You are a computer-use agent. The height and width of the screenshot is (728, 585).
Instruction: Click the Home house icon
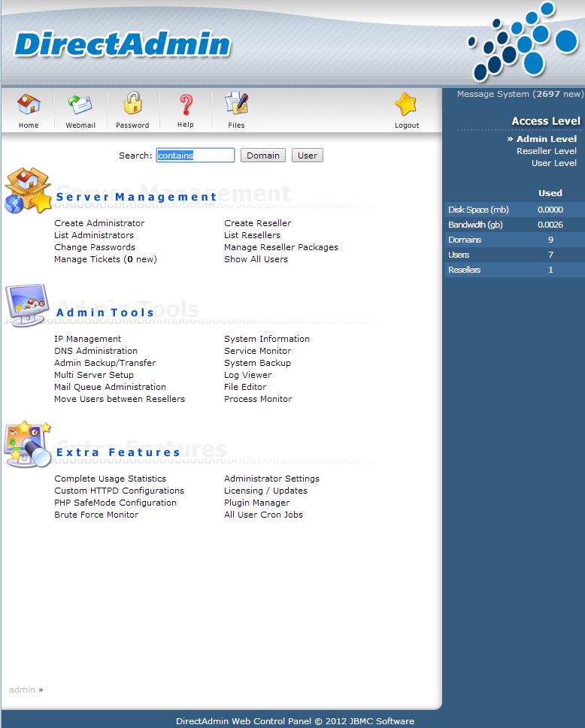click(29, 104)
